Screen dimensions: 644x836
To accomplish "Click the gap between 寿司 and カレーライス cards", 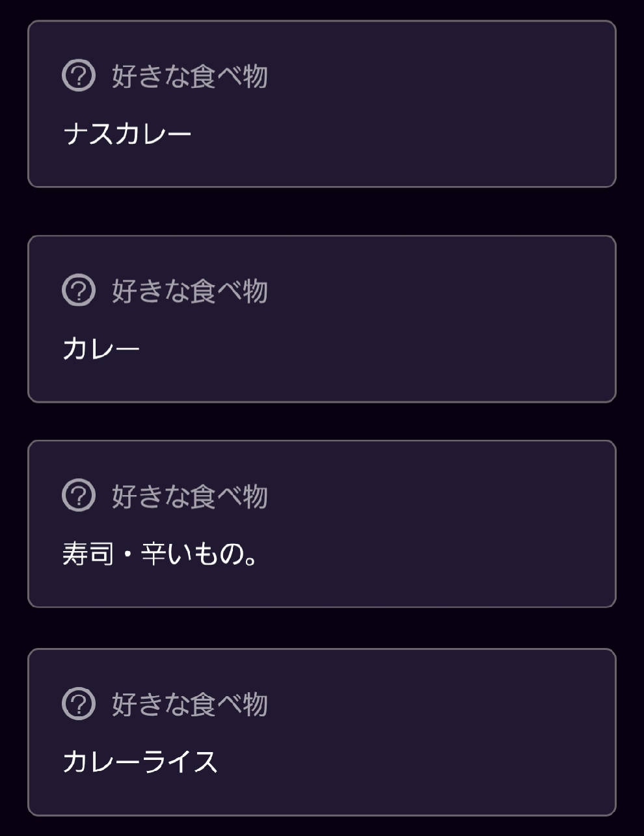I will (x=322, y=628).
